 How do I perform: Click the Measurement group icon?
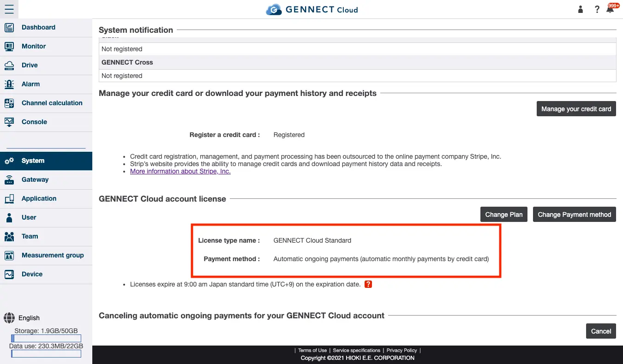pyautogui.click(x=9, y=256)
